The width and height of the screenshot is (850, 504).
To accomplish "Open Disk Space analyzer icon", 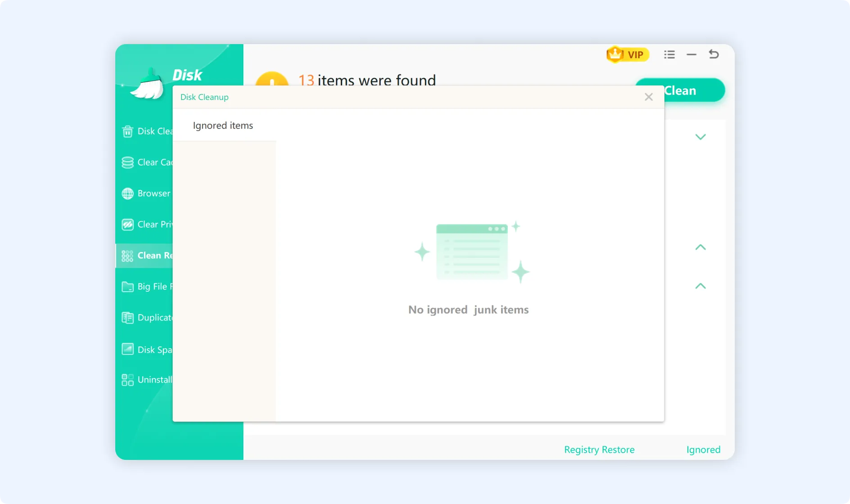I will pos(127,349).
